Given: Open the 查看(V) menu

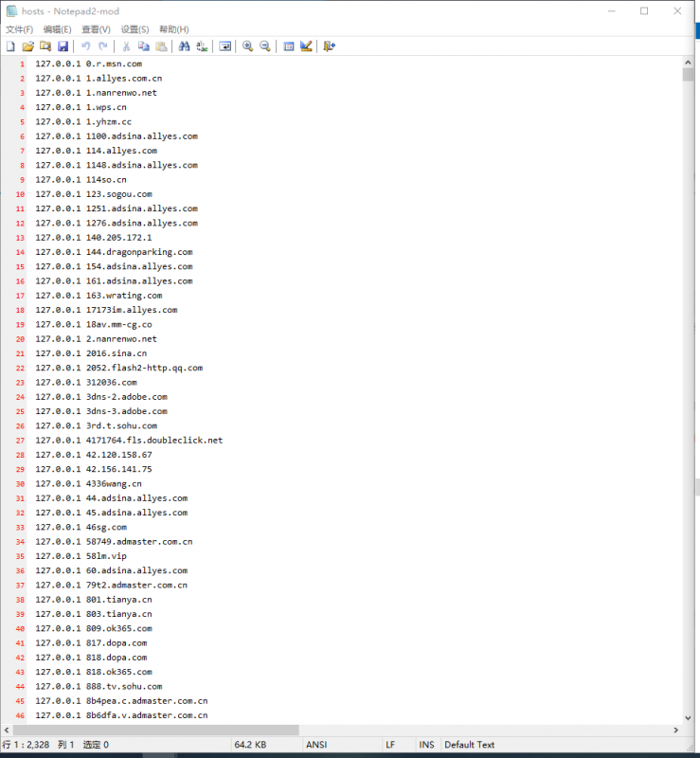Looking at the screenshot, I should point(96,29).
